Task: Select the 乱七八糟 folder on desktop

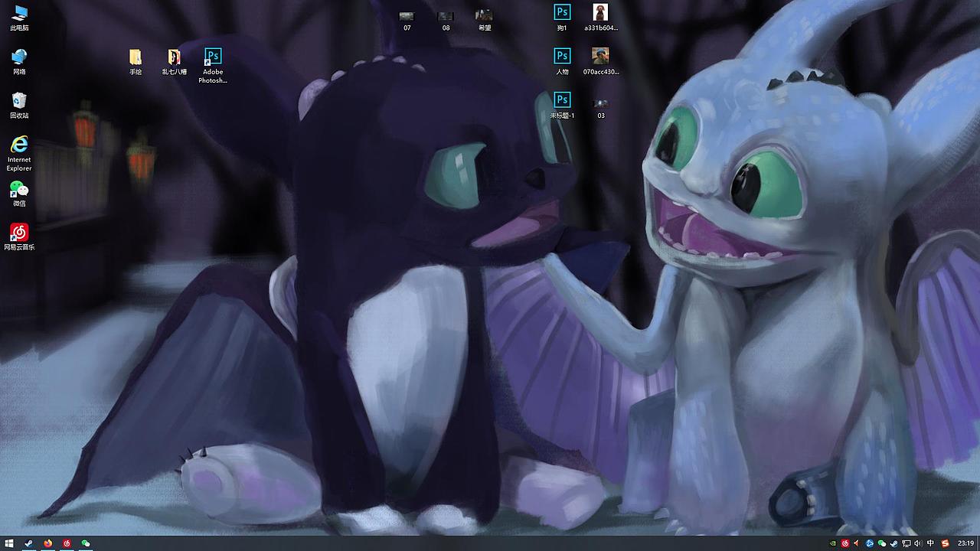Action: click(175, 62)
